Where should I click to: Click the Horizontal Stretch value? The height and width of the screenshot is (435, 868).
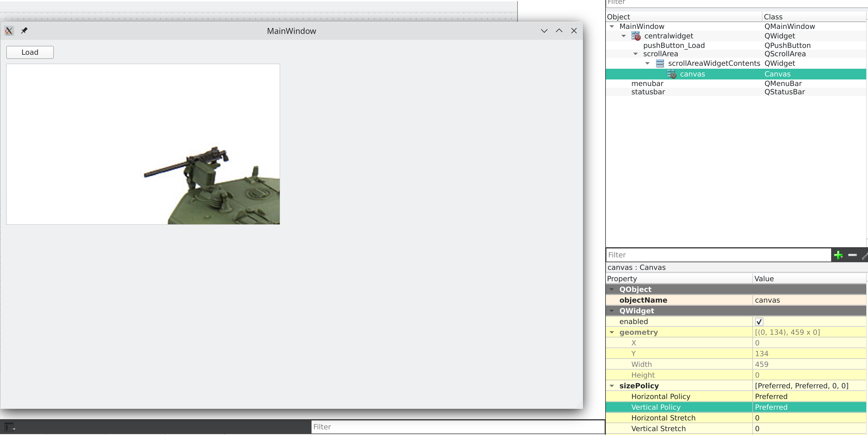pyautogui.click(x=809, y=418)
